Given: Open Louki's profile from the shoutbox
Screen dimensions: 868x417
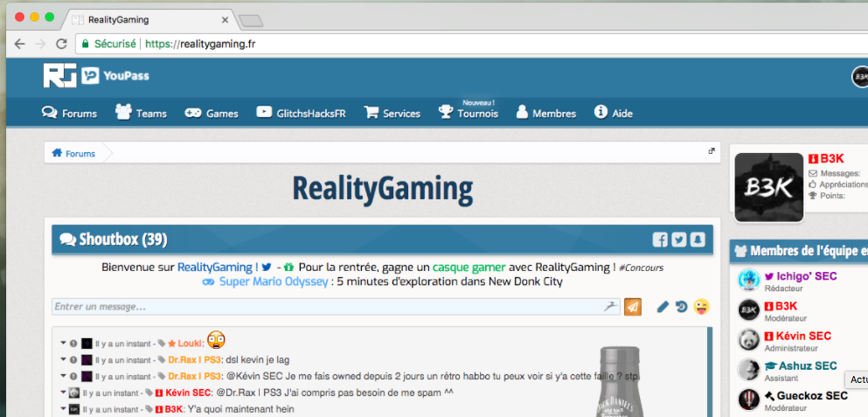Looking at the screenshot, I should (x=190, y=344).
